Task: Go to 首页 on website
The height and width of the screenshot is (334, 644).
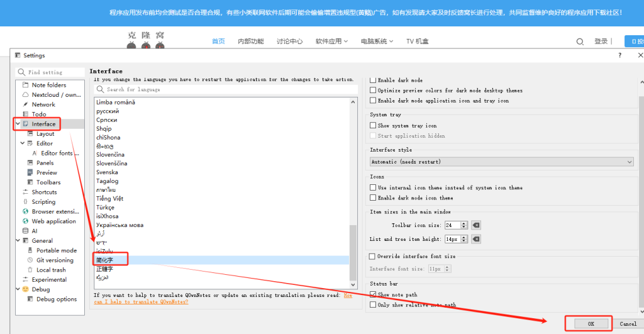Action: coord(218,42)
